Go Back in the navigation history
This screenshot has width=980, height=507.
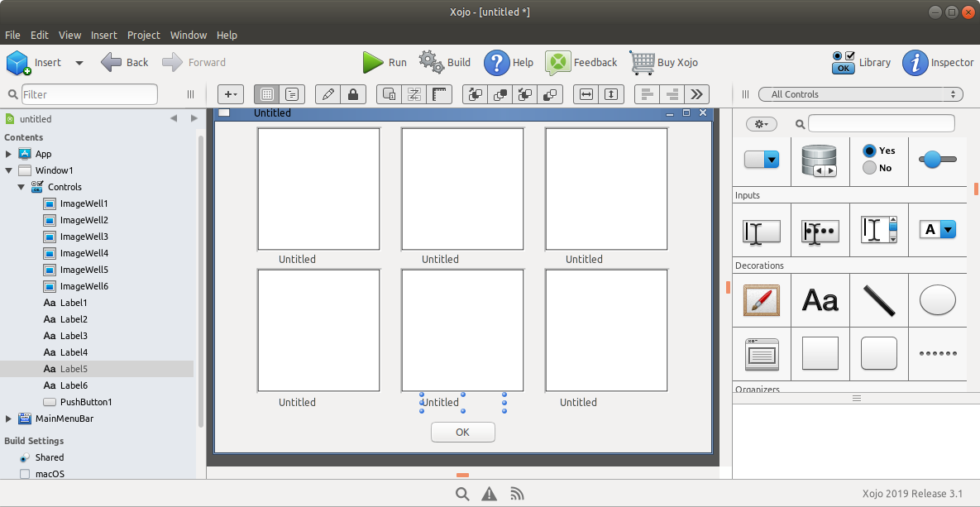[x=124, y=63]
